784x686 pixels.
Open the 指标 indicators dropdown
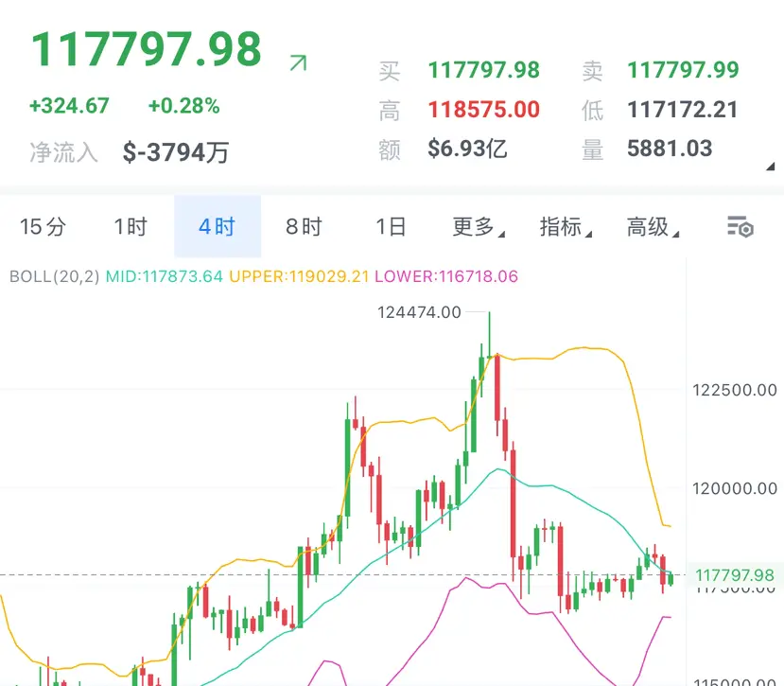566,227
